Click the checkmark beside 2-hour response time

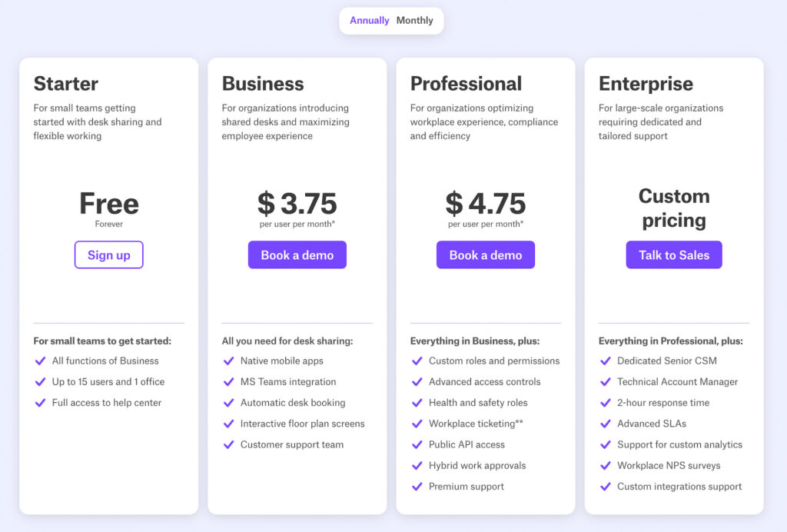(605, 402)
